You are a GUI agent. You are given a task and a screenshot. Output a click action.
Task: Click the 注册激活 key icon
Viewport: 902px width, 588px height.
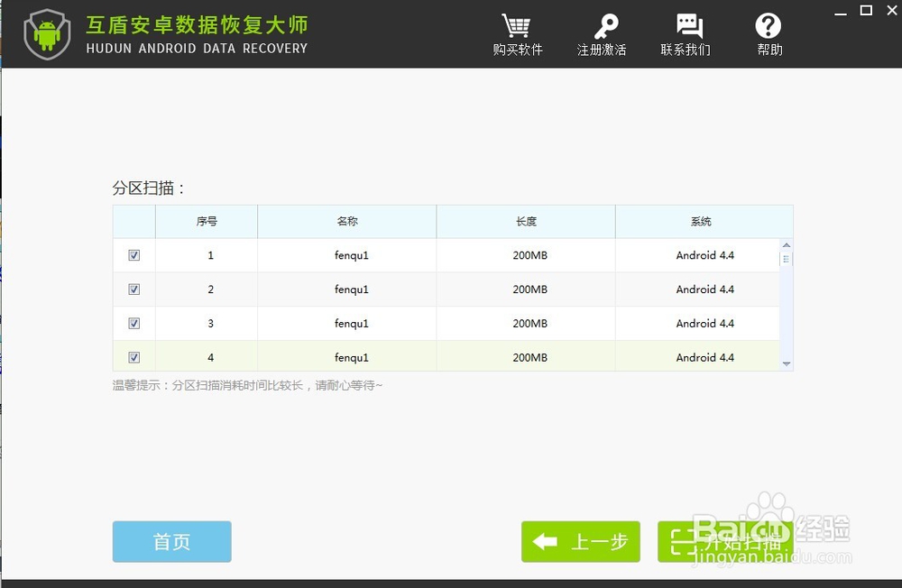coord(603,25)
